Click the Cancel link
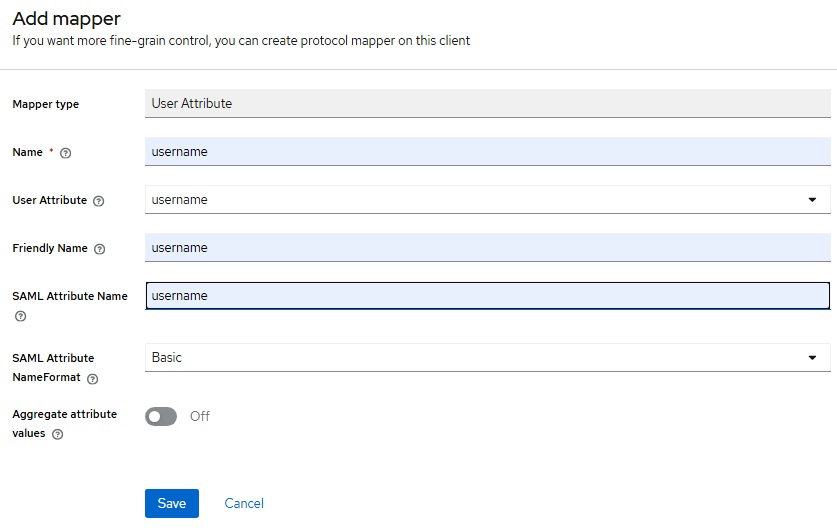The image size is (837, 528). click(x=244, y=503)
